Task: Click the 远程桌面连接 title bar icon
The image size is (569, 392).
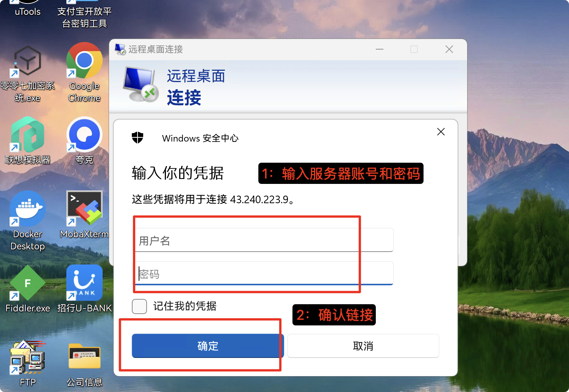Action: click(x=120, y=49)
